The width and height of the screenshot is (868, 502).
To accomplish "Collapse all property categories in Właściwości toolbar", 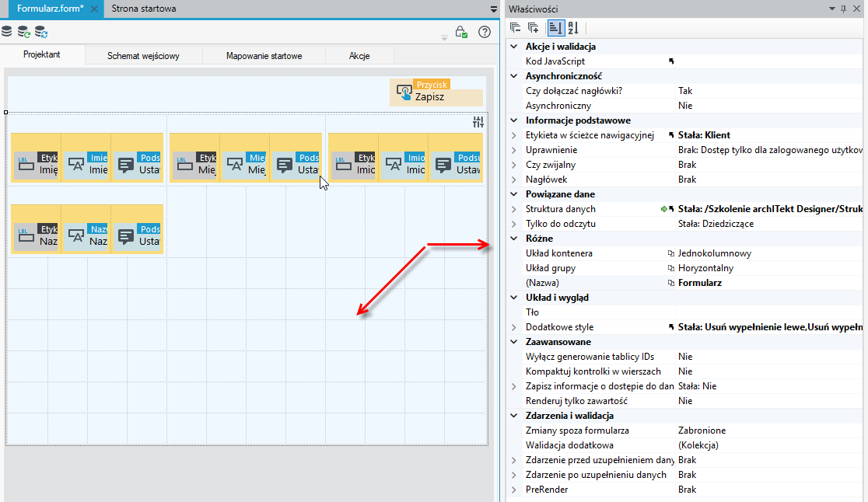I will 516,28.
